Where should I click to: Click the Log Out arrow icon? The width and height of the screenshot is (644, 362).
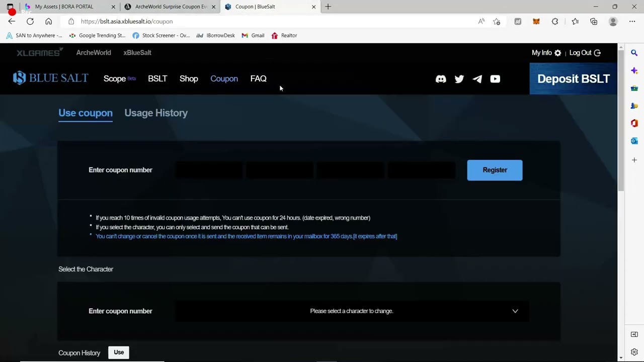click(x=597, y=53)
